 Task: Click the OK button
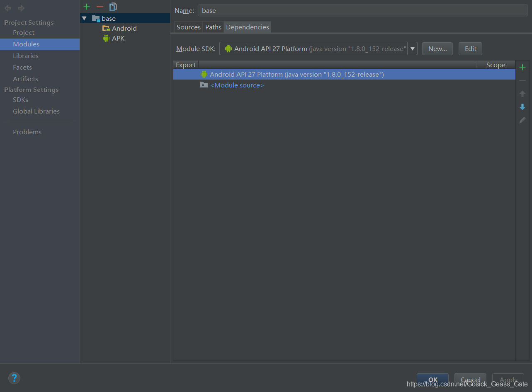[433, 380]
